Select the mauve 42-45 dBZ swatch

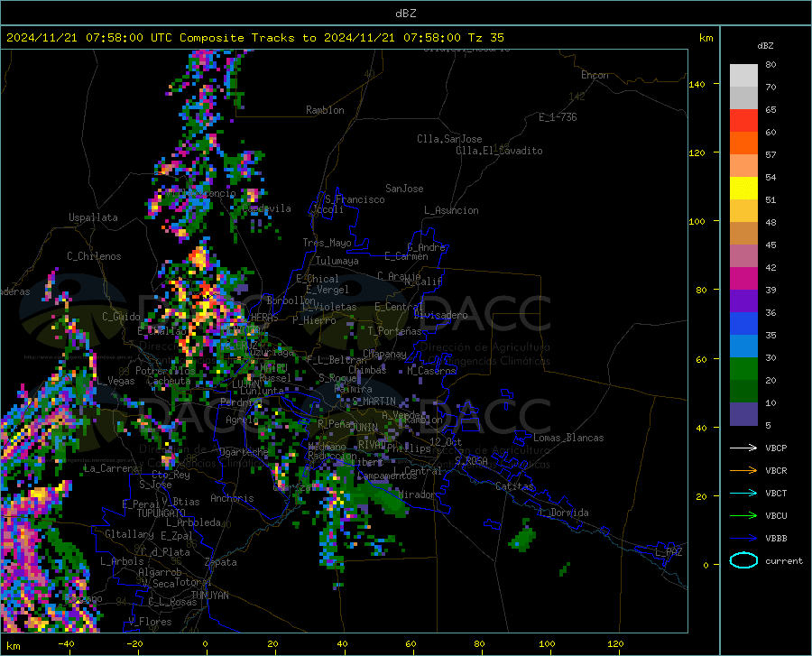point(743,255)
